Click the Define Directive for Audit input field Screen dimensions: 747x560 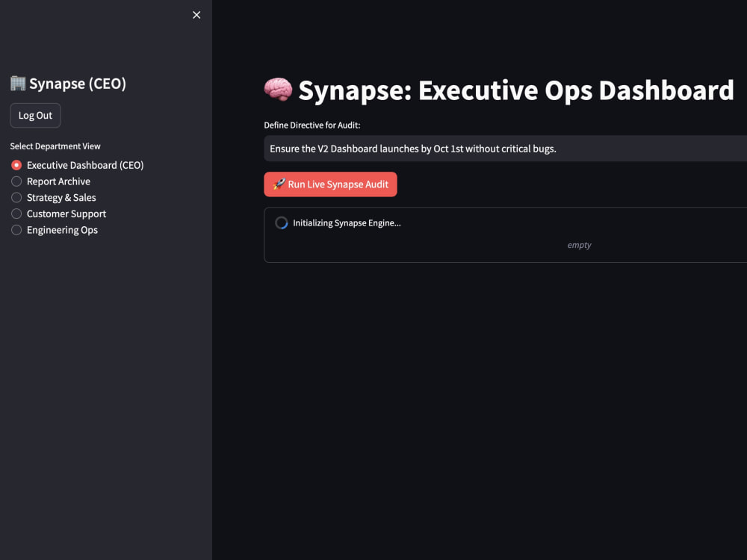click(505, 149)
